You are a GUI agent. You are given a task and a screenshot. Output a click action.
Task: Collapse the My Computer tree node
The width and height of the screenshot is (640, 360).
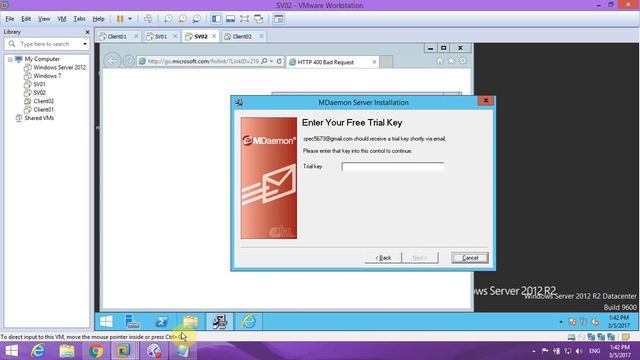(x=10, y=59)
